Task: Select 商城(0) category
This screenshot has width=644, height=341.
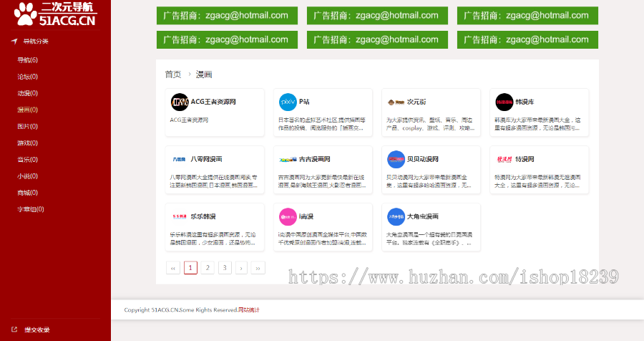Action: (x=27, y=193)
